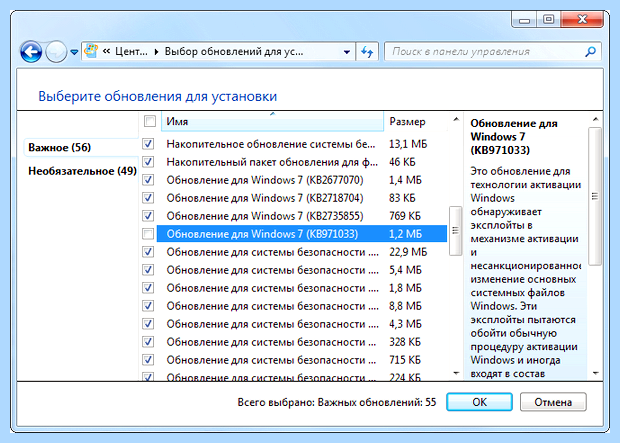The width and height of the screenshot is (620, 443).
Task: Uncheck the 22,9 МБ security update checkbox
Action: (148, 252)
